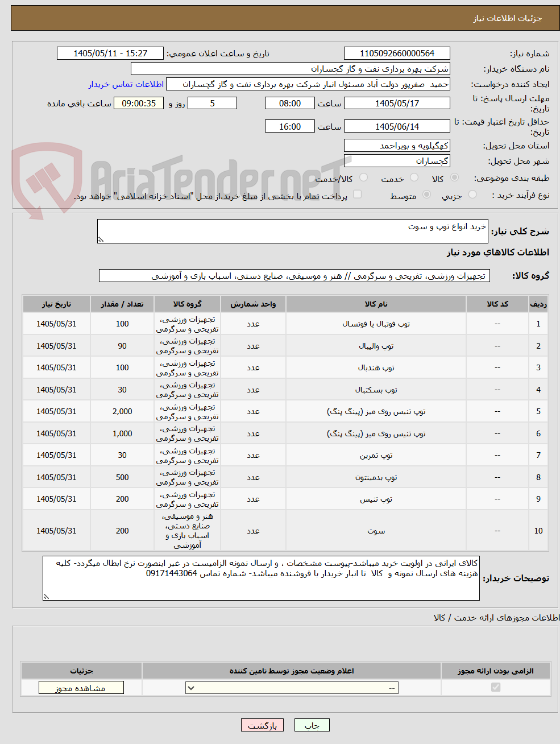560x744 pixels.
Task: Select row توپ بدمینتون
Action: click(x=285, y=477)
